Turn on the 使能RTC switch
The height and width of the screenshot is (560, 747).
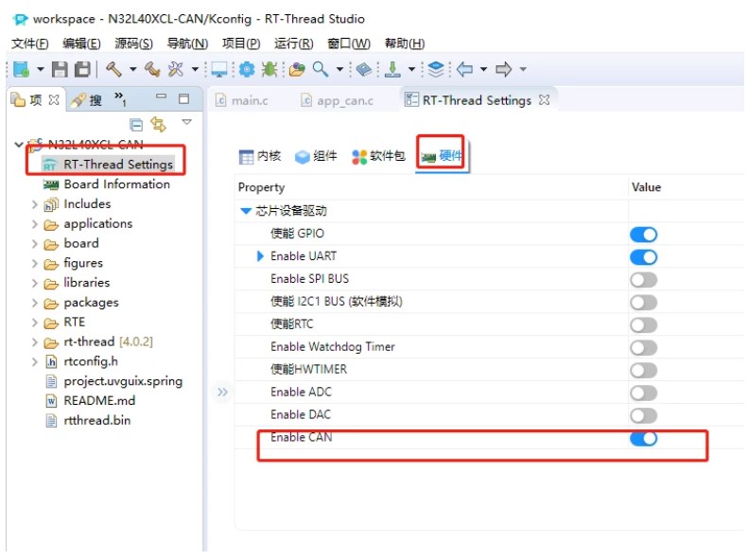click(x=643, y=325)
